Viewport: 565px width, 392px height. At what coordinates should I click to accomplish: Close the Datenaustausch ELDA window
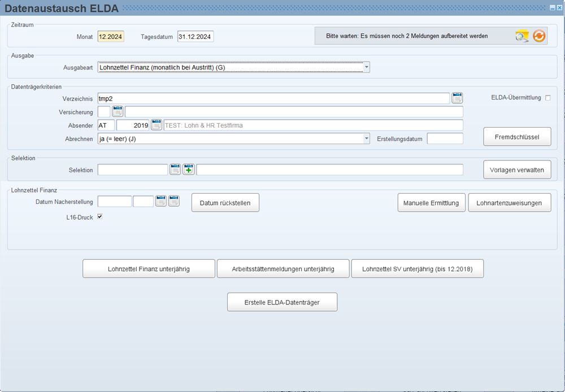pyautogui.click(x=559, y=7)
